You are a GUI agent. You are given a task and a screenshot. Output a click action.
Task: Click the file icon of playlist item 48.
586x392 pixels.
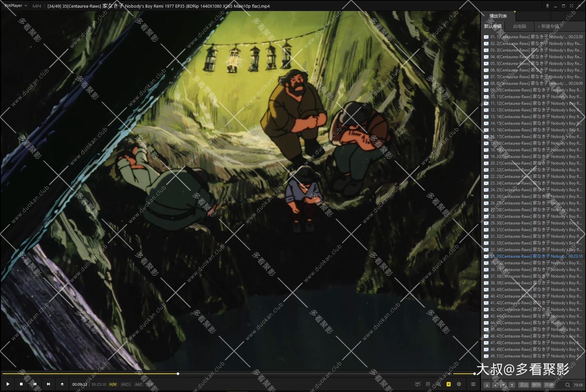(486, 349)
